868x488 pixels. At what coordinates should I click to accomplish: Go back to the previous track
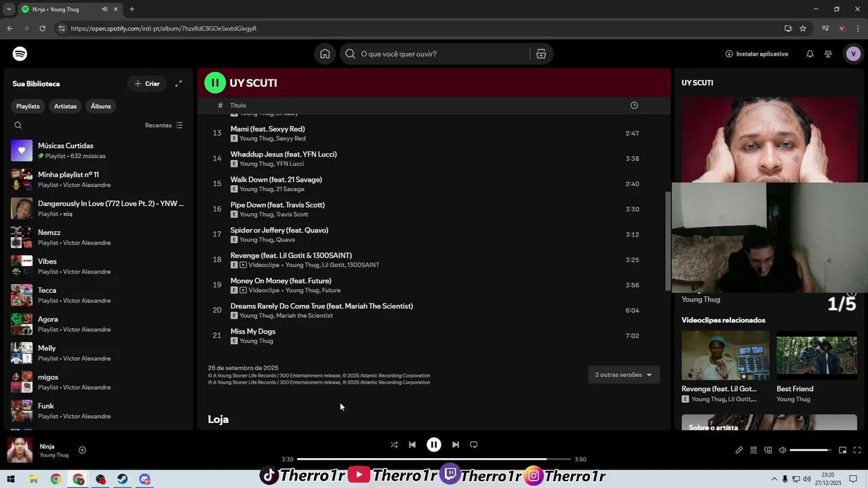tap(412, 445)
